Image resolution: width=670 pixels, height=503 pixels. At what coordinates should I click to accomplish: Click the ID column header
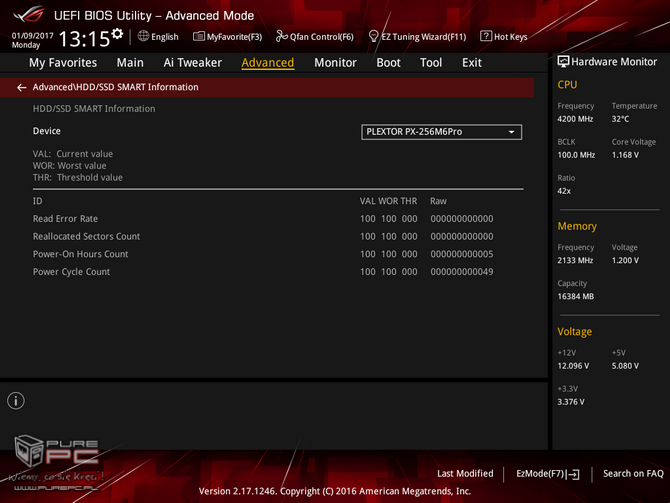(38, 201)
